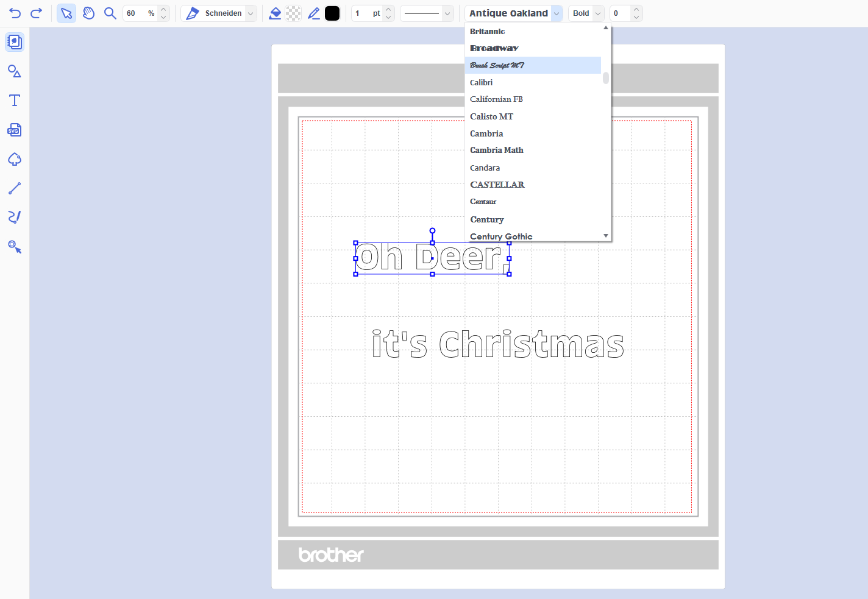
Task: Select the Text tool in sidebar
Action: pyautogui.click(x=15, y=101)
